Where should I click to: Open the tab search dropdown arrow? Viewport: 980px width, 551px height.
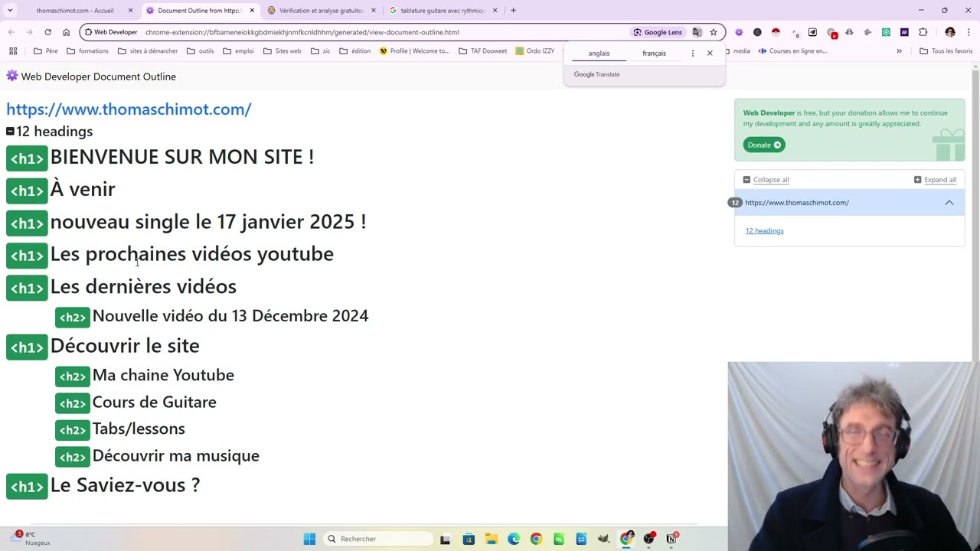tap(10, 11)
